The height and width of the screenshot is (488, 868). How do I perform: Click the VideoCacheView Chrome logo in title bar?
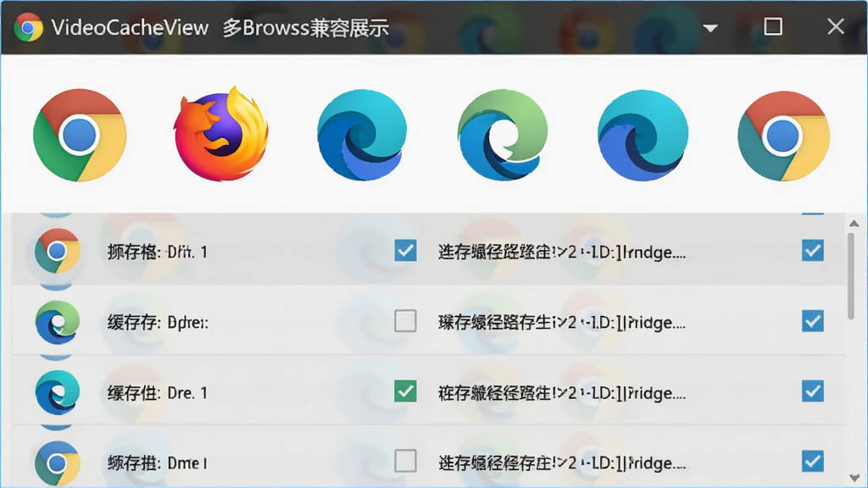(x=29, y=27)
